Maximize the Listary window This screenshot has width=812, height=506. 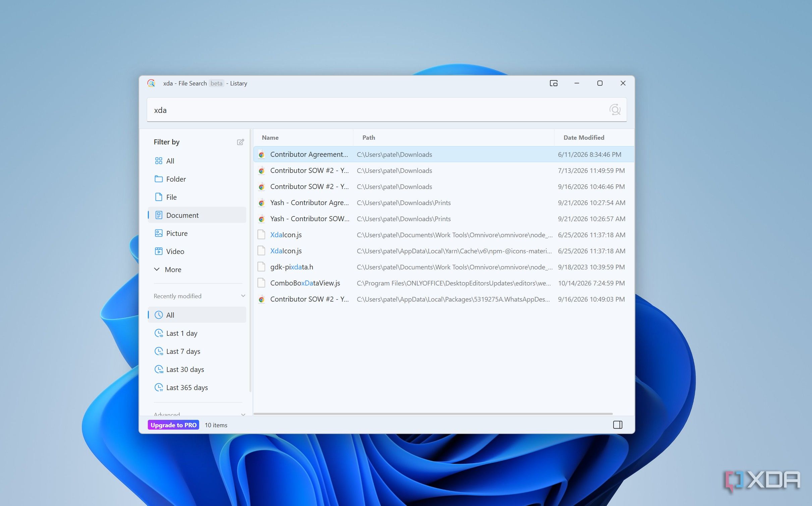click(600, 83)
